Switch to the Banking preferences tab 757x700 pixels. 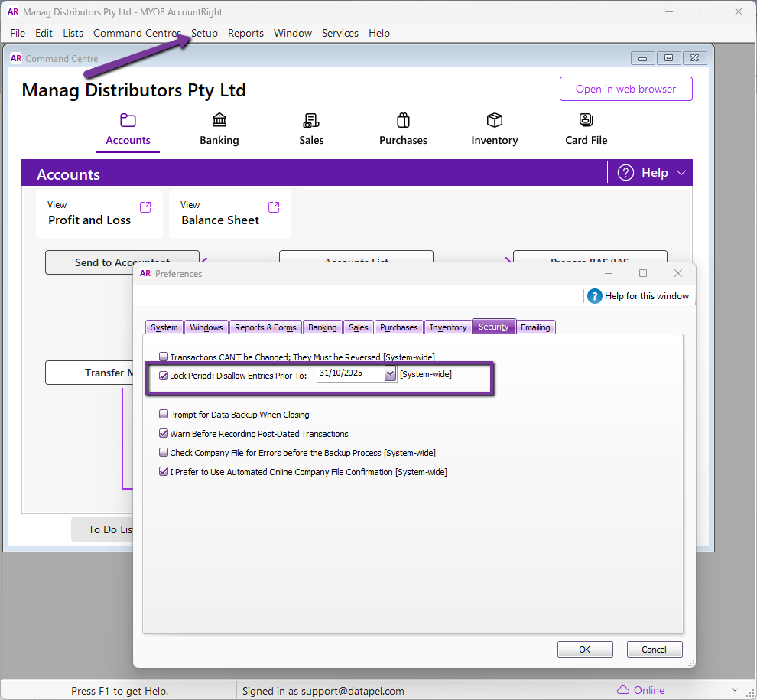(x=323, y=327)
